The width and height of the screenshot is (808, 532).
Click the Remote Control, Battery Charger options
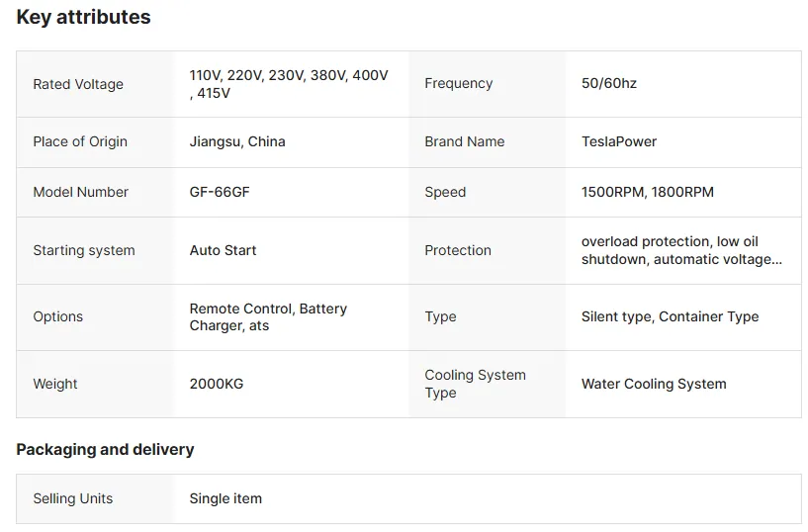(268, 316)
